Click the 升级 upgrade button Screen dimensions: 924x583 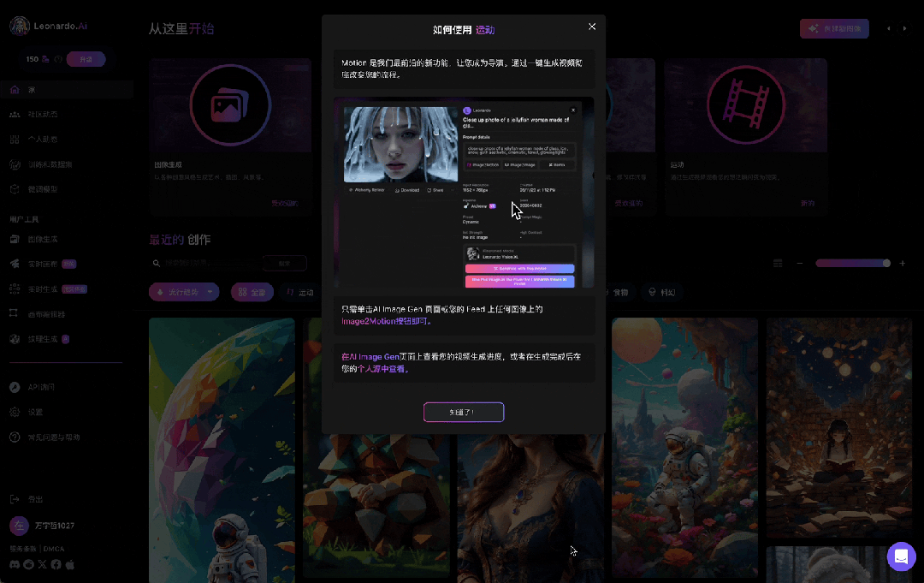tap(86, 60)
